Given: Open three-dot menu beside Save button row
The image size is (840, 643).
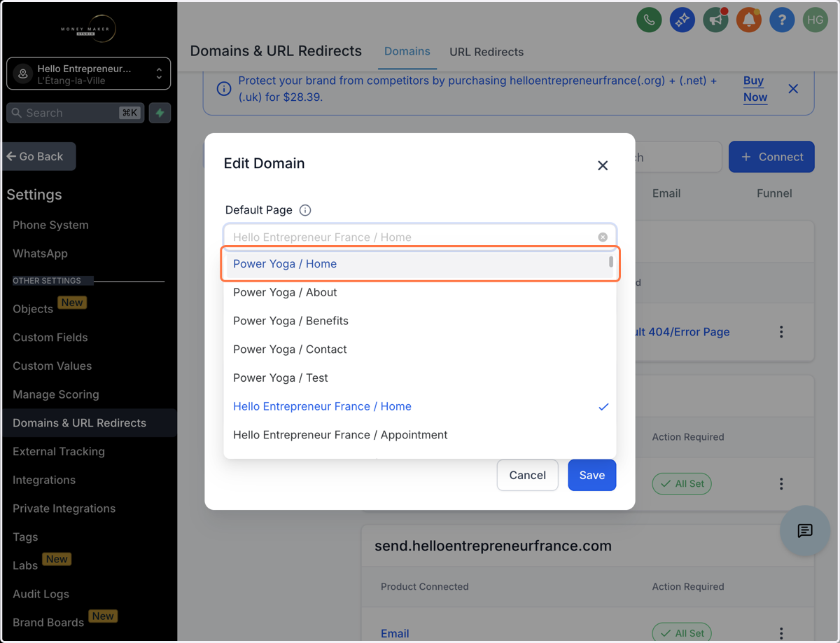Looking at the screenshot, I should point(781,483).
